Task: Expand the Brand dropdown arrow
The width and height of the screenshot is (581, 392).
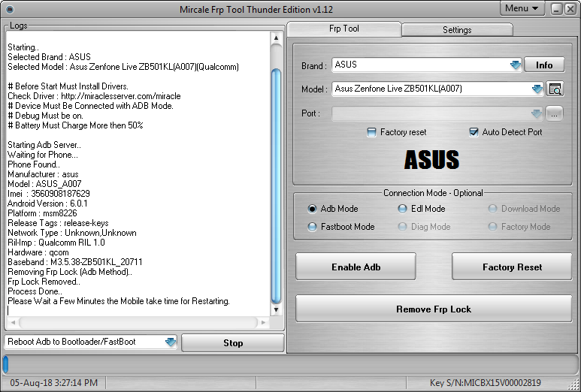Action: tap(515, 65)
